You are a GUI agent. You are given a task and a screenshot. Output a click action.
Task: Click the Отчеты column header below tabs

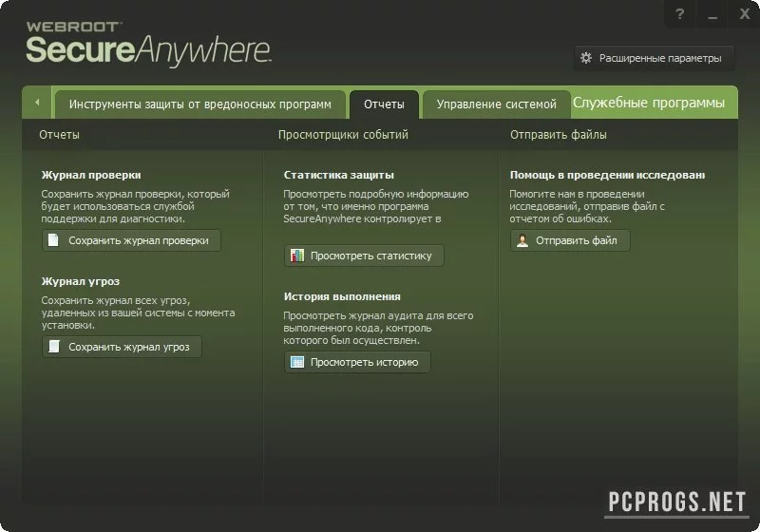pyautogui.click(x=59, y=135)
